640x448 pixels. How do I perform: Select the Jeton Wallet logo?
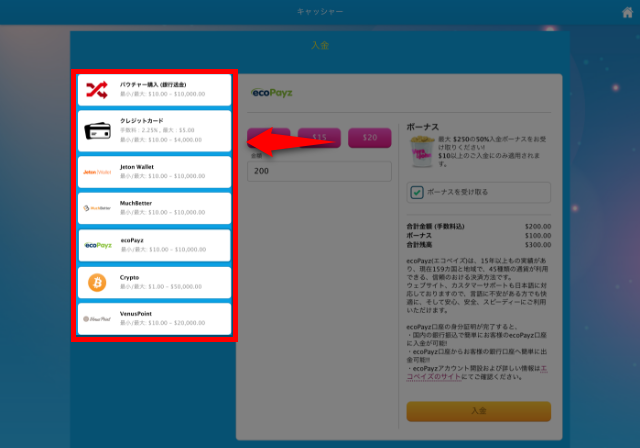point(97,172)
